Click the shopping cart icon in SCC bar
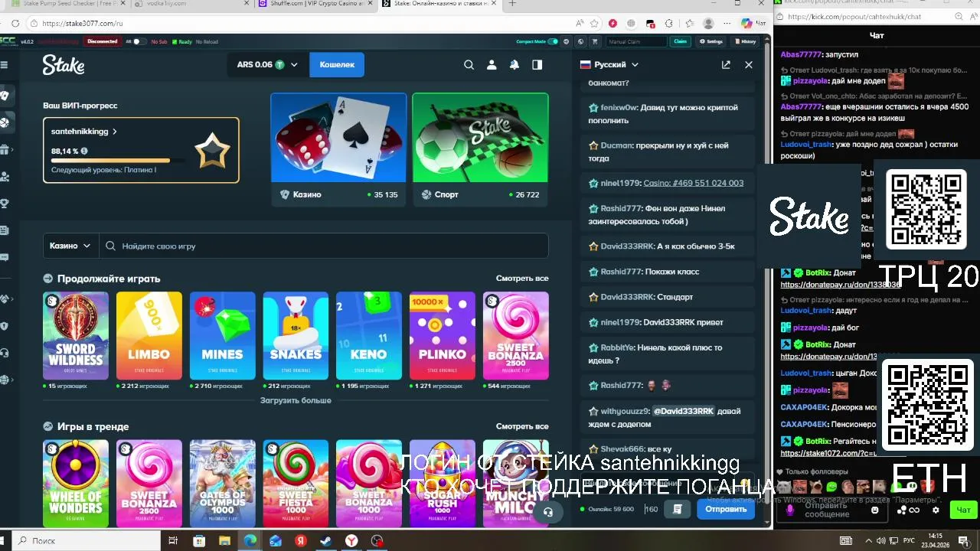This screenshot has width=980, height=551. coord(595,41)
